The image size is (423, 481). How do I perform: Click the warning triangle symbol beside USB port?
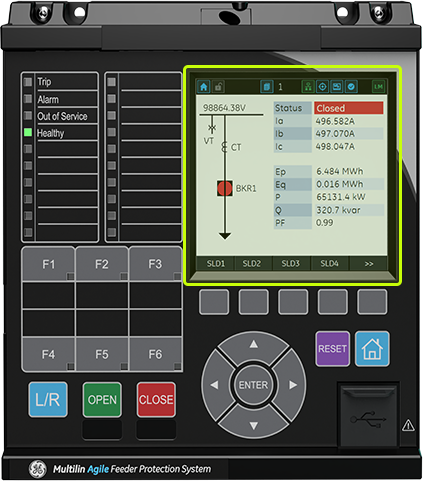point(408,425)
